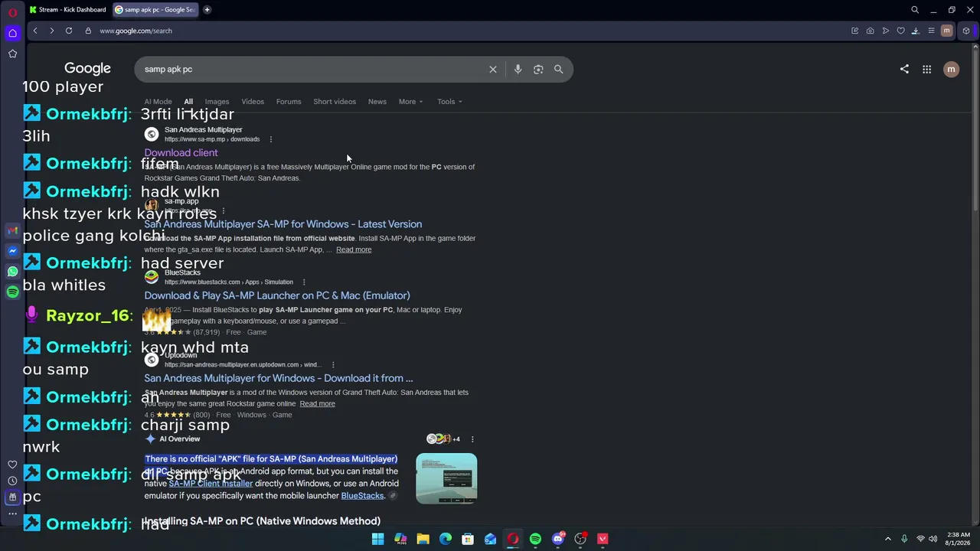The image size is (980, 551).
Task: Switch to Videos results tab
Action: click(x=253, y=102)
